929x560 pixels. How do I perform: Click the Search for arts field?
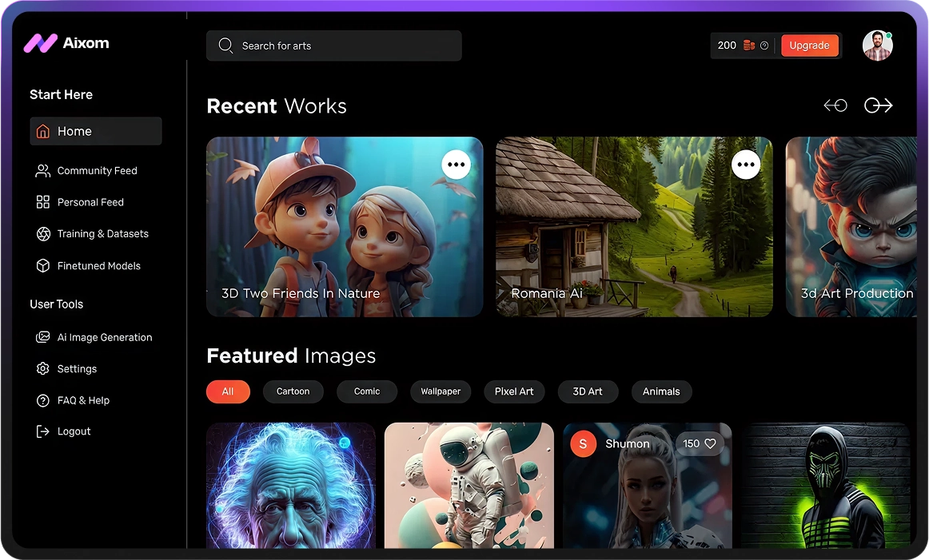(x=334, y=46)
